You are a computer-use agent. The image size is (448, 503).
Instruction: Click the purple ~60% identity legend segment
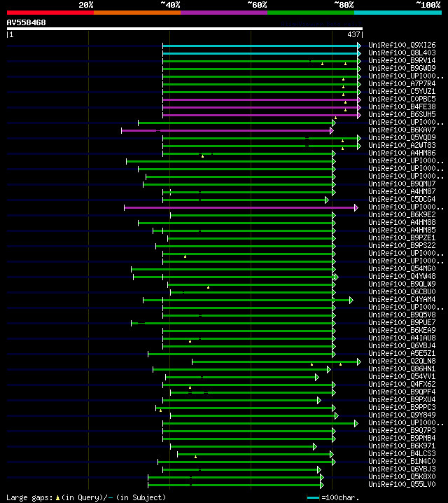[224, 13]
